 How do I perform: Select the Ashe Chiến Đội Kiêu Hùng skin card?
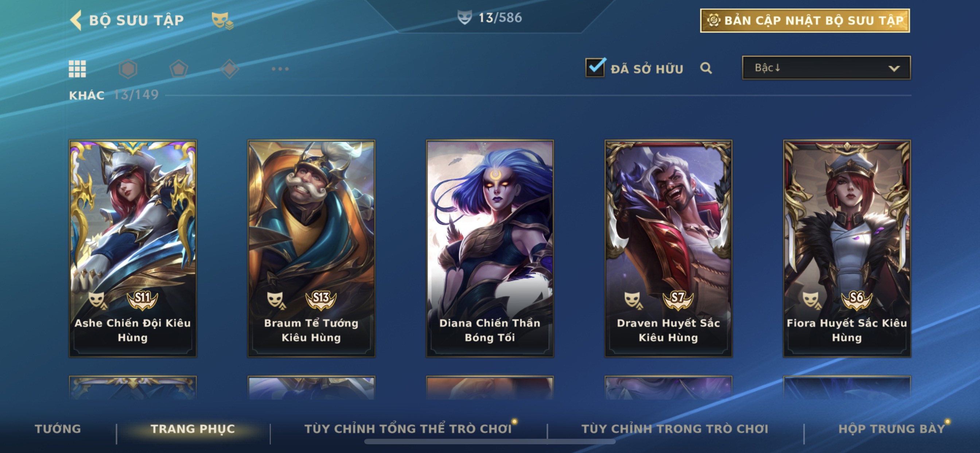pos(133,249)
